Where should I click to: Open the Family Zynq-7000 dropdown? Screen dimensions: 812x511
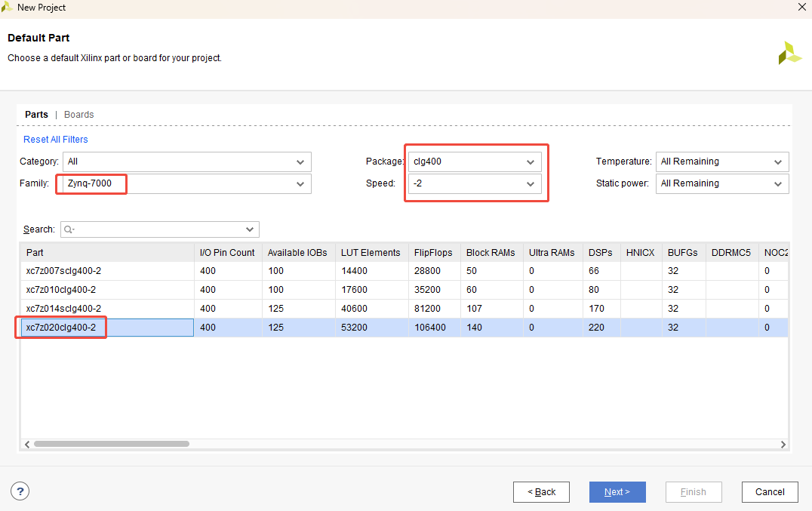point(187,184)
